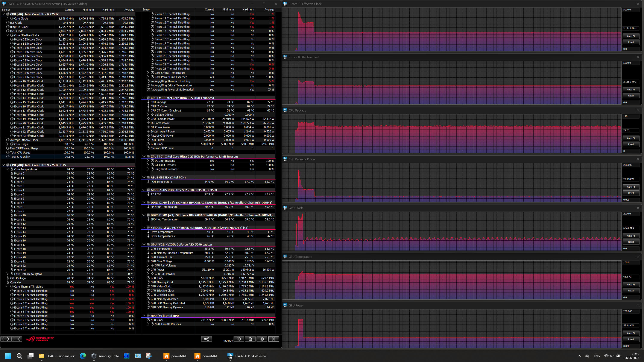
Task: Collapse the Core Effective Clocks group
Action: point(8,35)
